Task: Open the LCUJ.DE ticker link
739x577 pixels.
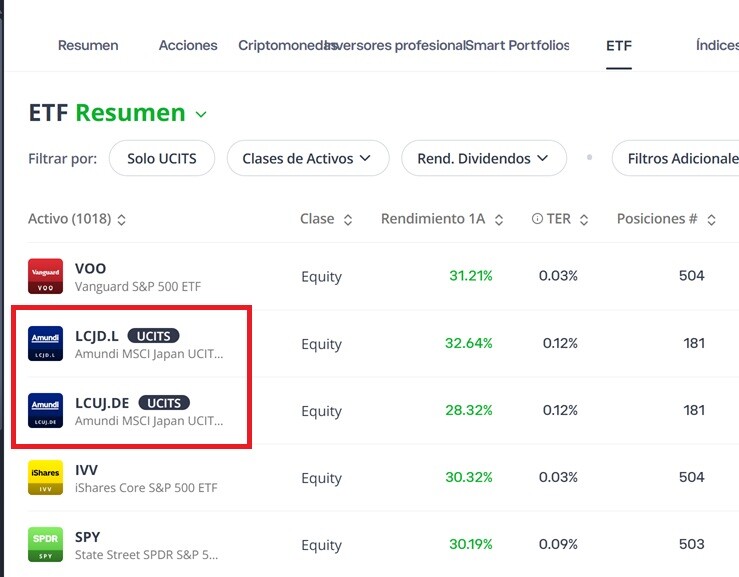Action: coord(102,403)
